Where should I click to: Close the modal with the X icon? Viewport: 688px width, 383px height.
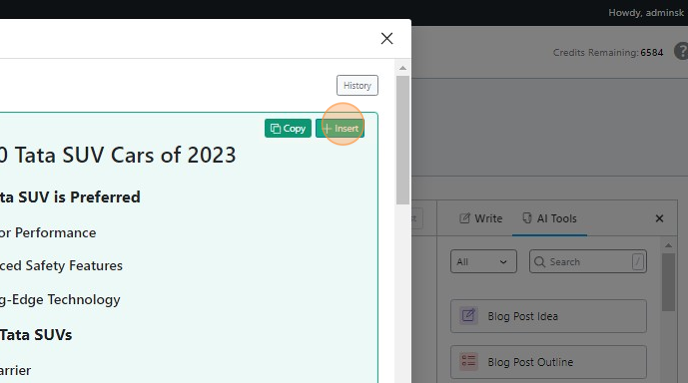click(387, 39)
